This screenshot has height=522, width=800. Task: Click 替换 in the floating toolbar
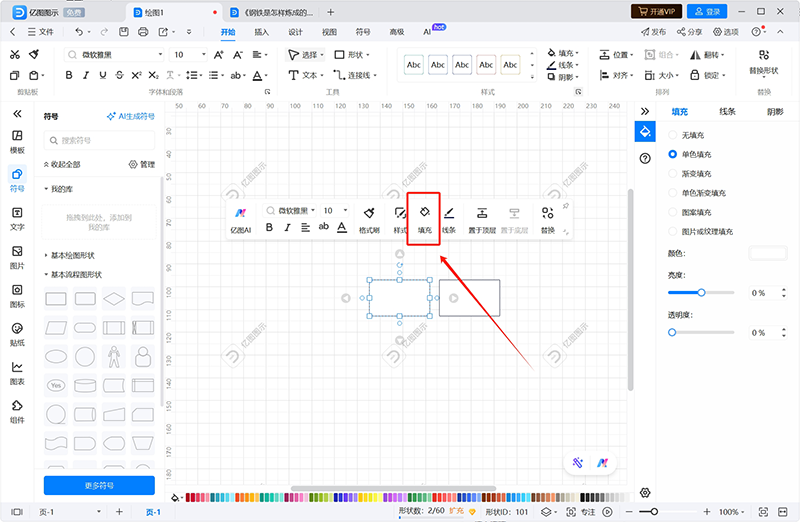tap(547, 219)
